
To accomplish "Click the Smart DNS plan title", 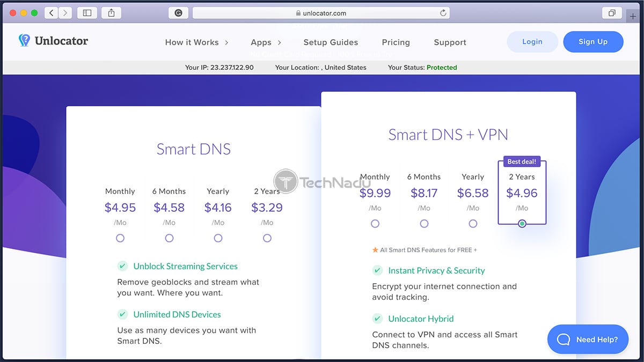I will tap(194, 149).
